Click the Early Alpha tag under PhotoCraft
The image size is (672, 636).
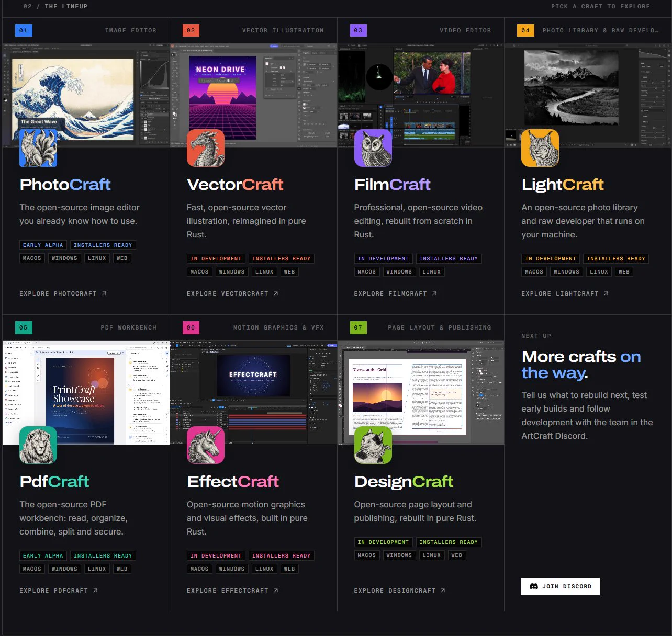click(43, 245)
